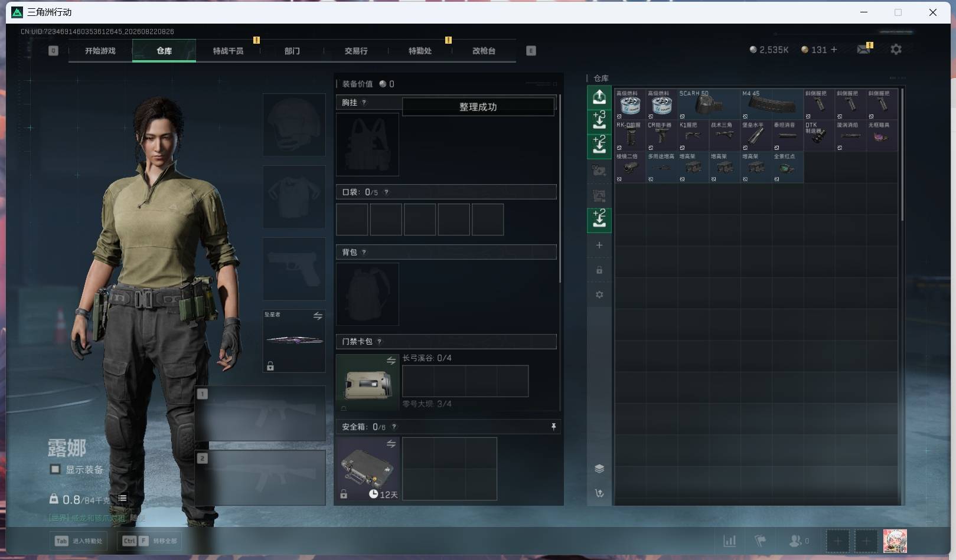Toggle the pin on the 安全箱 header
Screen dimensions: 956x560
[x=553, y=427]
